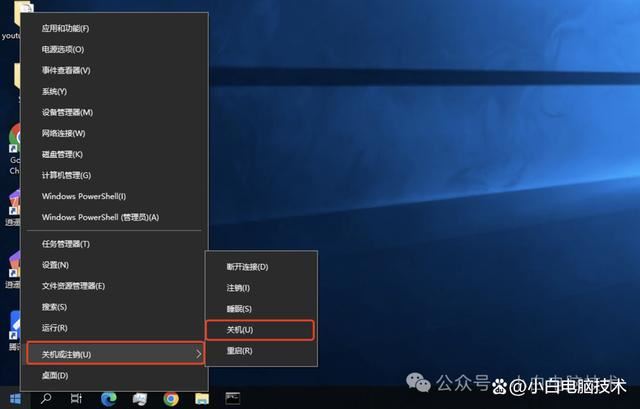Open 设备管理器(M) from the menu
The width and height of the screenshot is (640, 409).
(x=67, y=112)
